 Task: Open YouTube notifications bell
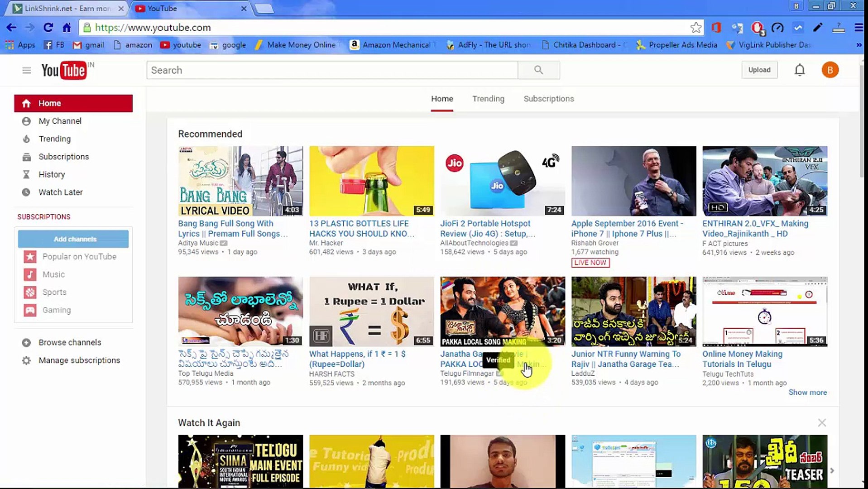click(x=800, y=70)
